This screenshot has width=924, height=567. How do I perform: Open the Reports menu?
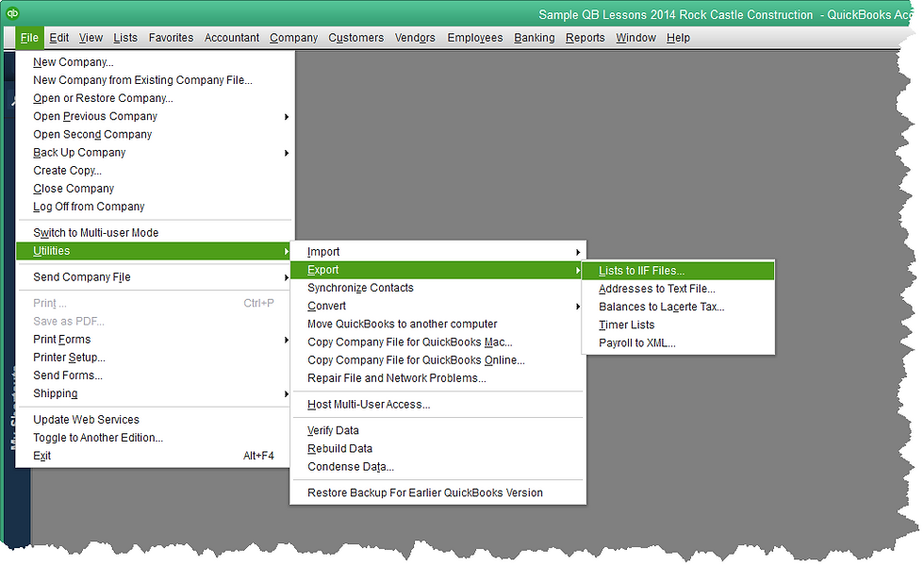[586, 38]
